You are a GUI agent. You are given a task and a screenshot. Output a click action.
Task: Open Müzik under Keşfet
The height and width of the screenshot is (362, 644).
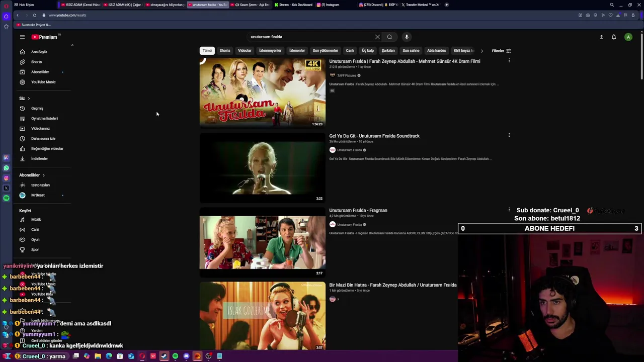[x=36, y=219]
